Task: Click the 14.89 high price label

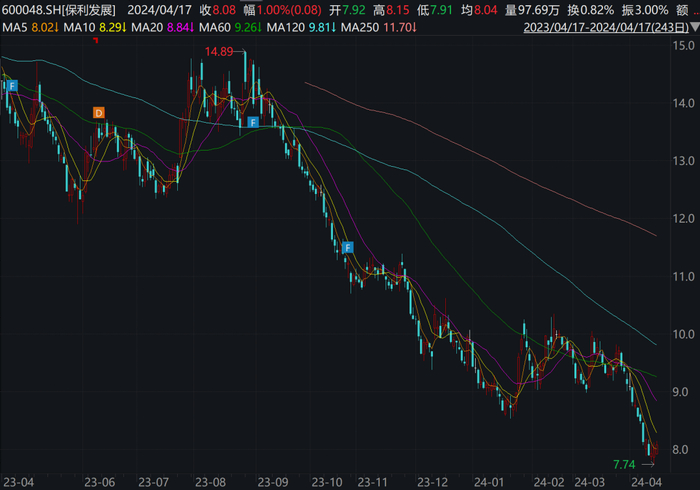Action: point(219,52)
